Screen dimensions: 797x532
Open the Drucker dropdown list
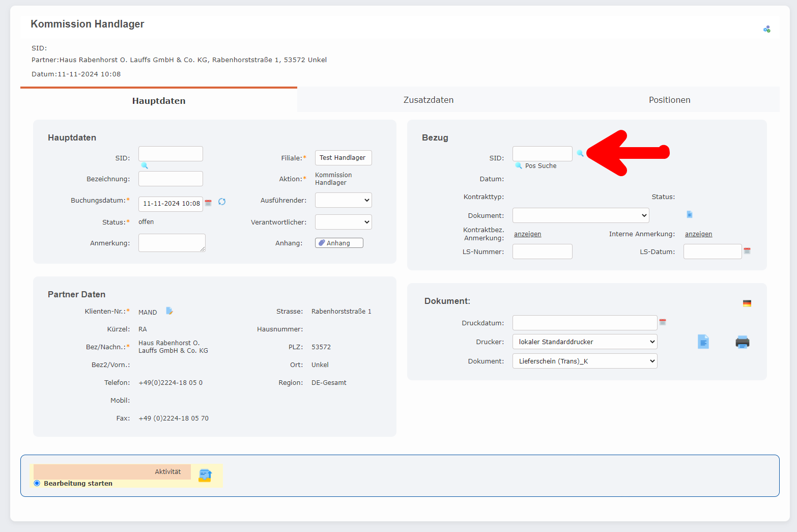click(584, 342)
